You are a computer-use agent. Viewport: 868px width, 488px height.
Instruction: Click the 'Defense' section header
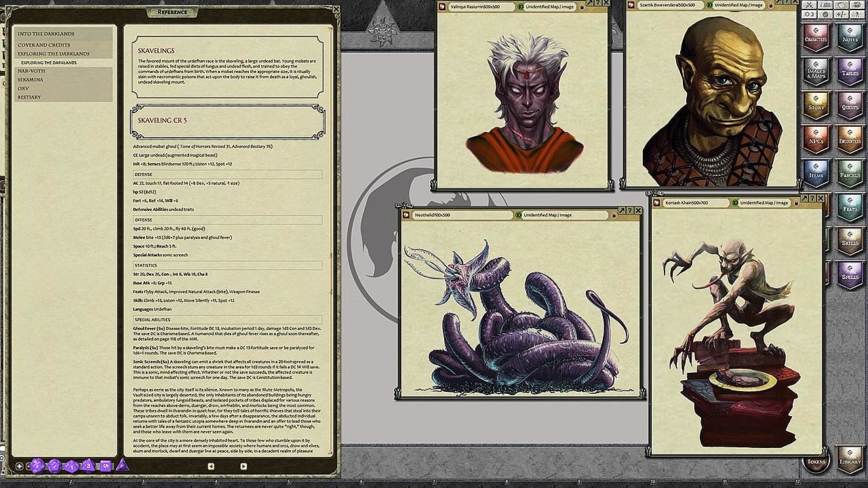click(x=227, y=174)
